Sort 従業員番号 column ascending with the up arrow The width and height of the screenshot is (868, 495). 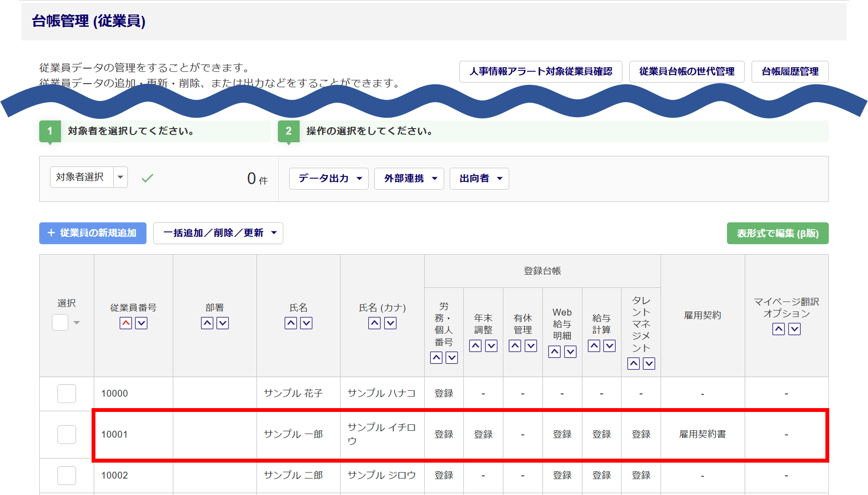coord(126,323)
